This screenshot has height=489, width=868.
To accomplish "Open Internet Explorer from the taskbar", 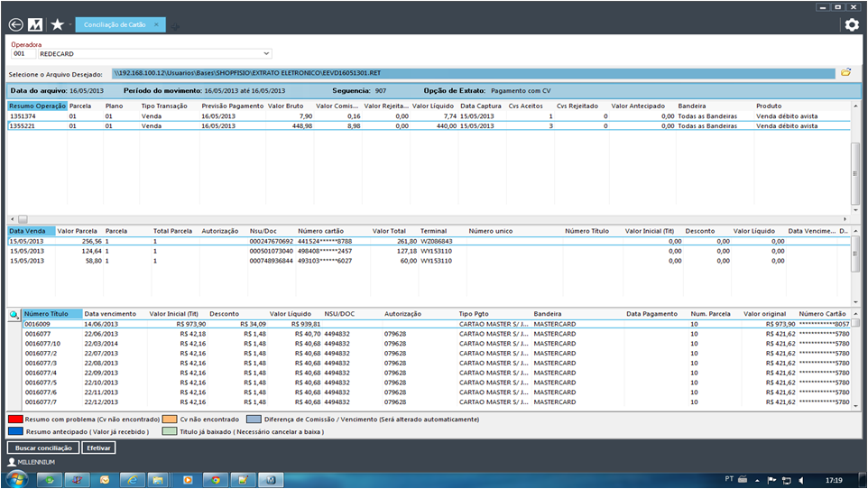I will tap(133, 478).
